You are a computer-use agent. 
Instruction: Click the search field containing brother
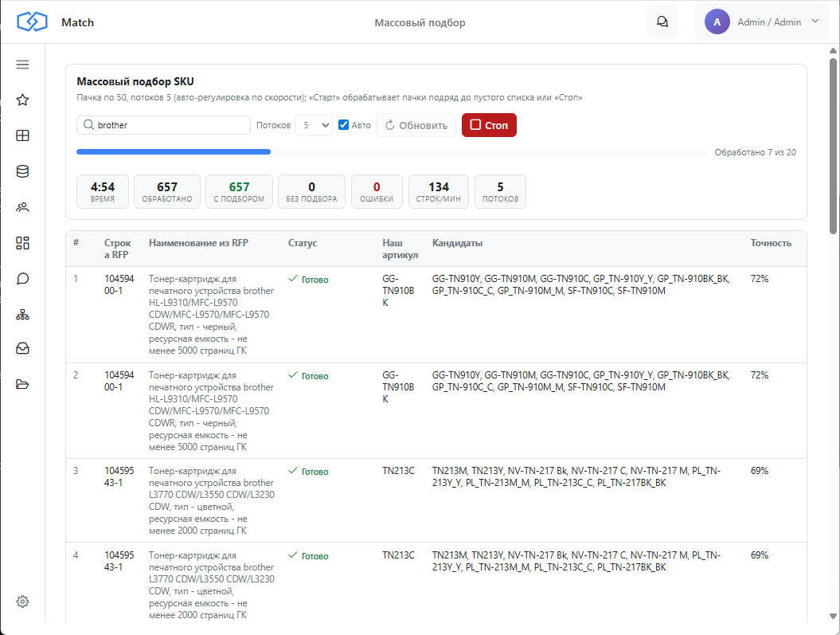point(163,125)
